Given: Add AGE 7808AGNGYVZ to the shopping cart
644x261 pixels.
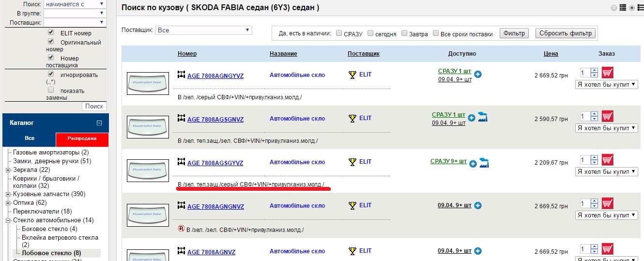Looking at the screenshot, I should pyautogui.click(x=607, y=73).
